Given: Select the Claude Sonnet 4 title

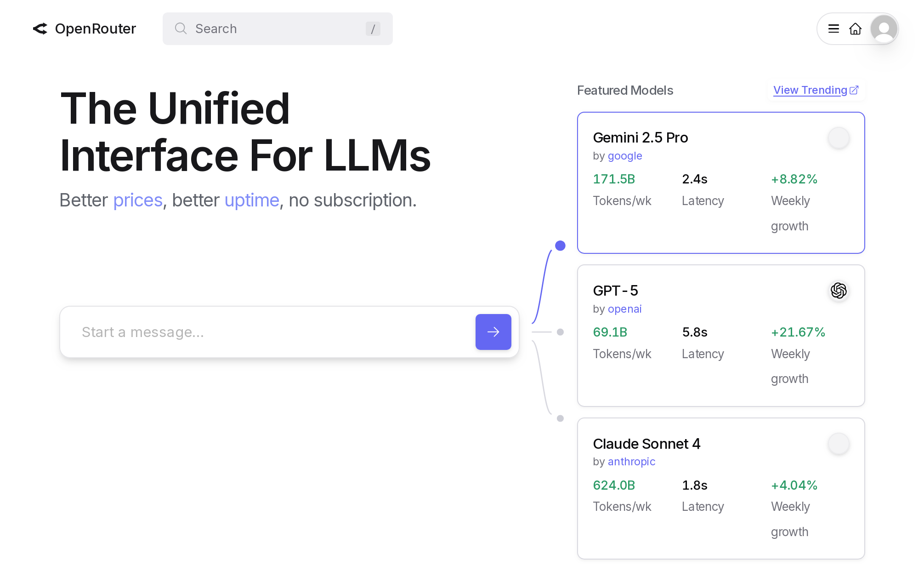Looking at the screenshot, I should click(x=647, y=444).
